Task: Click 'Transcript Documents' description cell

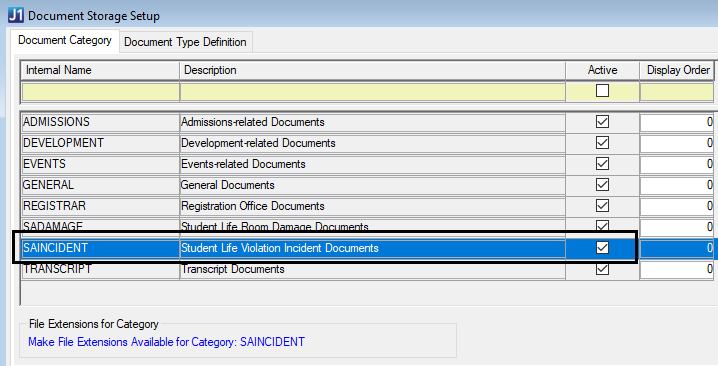Action: click(372, 269)
